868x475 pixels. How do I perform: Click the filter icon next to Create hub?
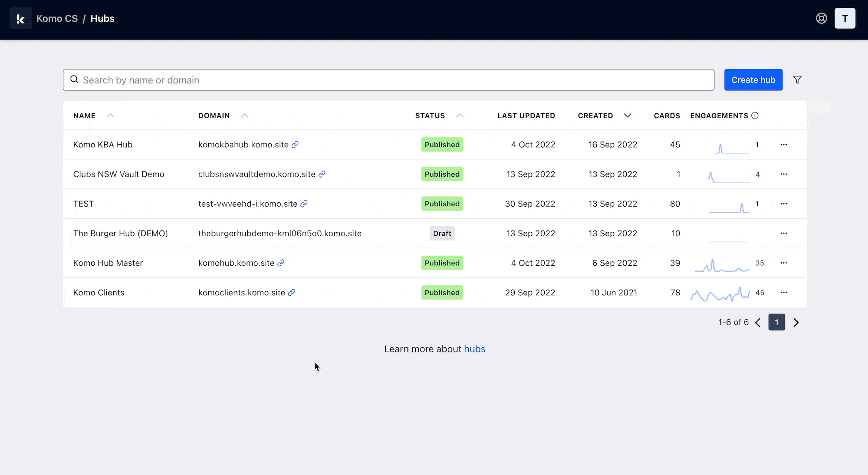click(797, 79)
